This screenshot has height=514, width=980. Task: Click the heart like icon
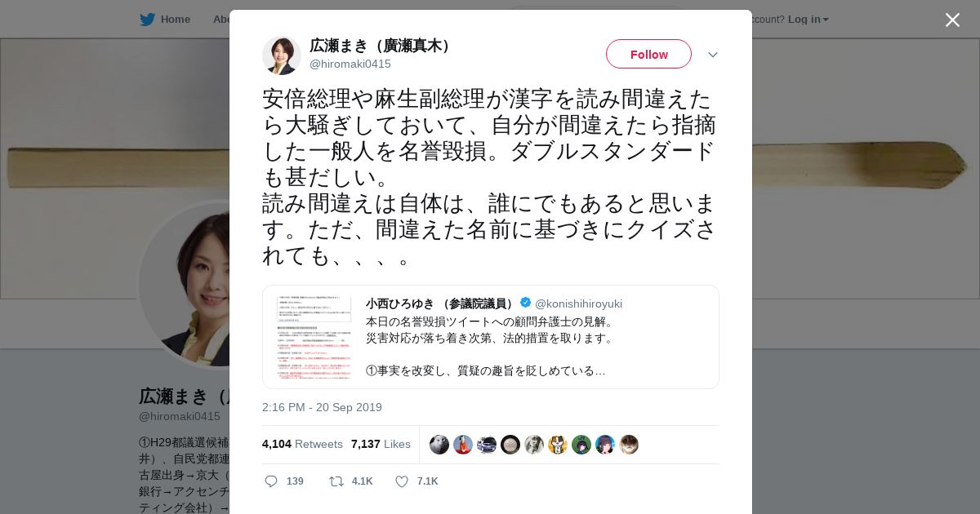pyautogui.click(x=402, y=481)
